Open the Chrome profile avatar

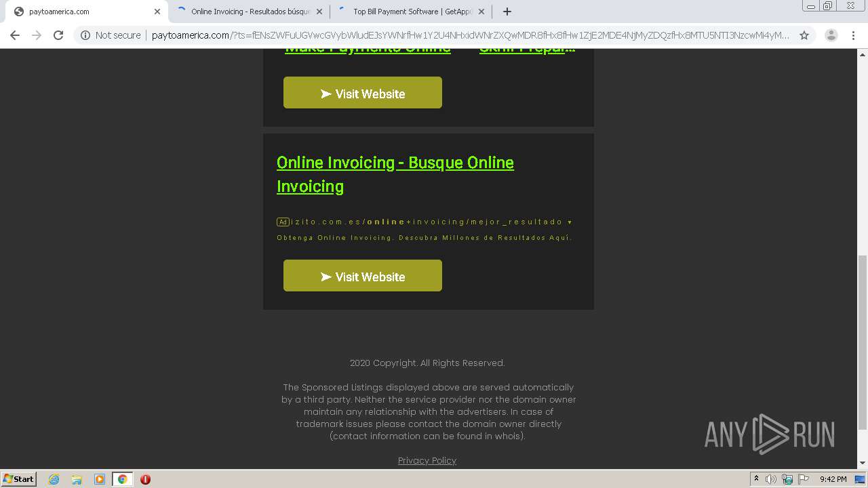pos(831,35)
